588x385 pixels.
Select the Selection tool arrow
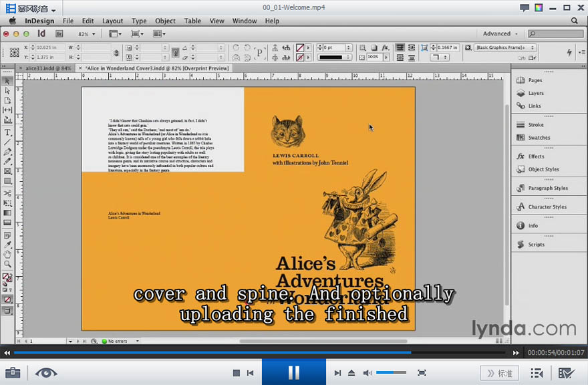click(7, 81)
